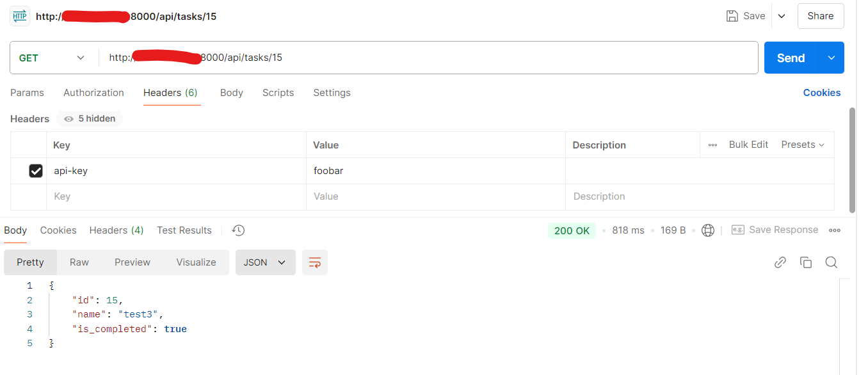Open the Cookies link
868x375 pixels.
click(x=821, y=93)
